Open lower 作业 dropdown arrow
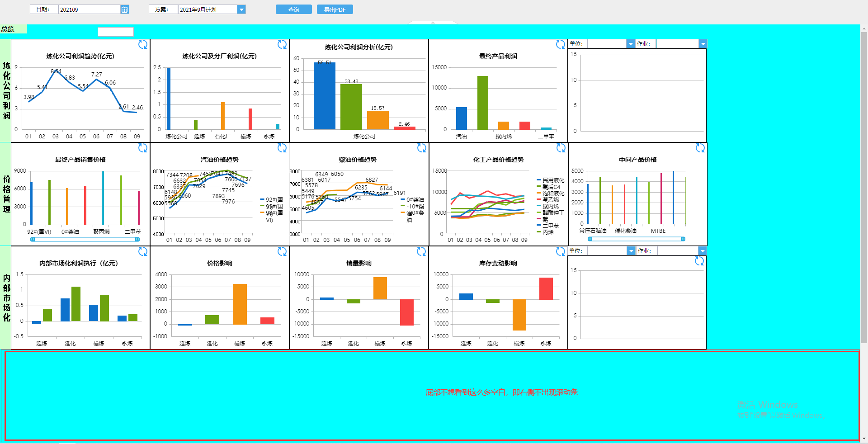Screen dimensions: 868x444 coord(702,250)
